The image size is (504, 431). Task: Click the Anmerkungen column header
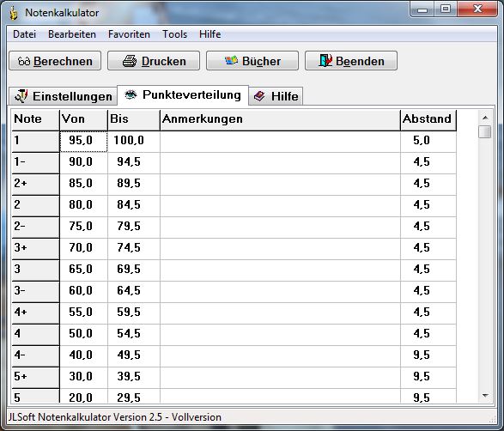280,120
